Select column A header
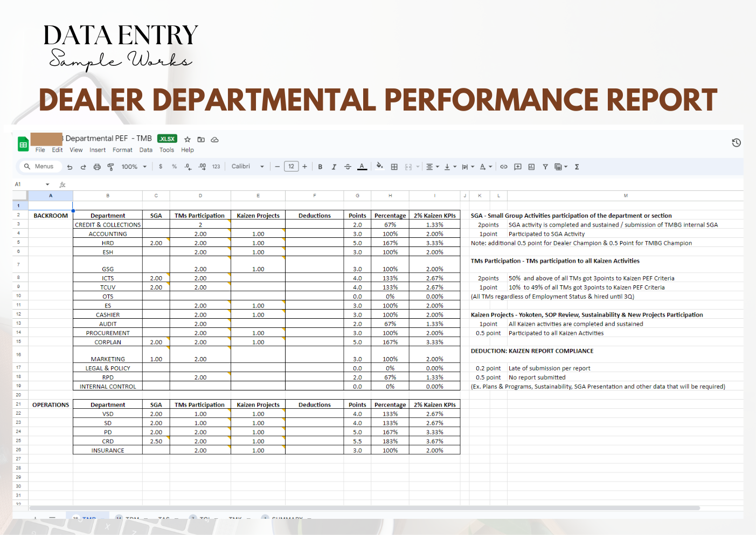 [x=51, y=195]
